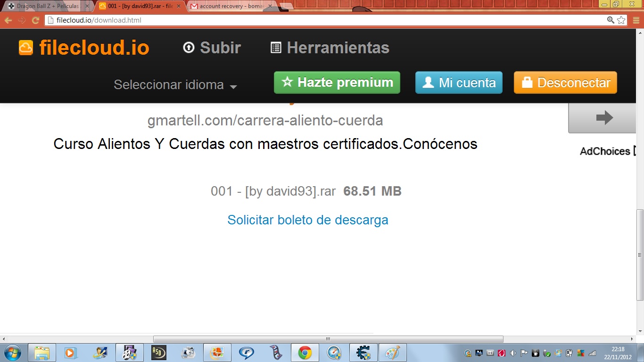Screen dimensions: 644x362
Task: Select the 001 - [by david93].rar tab
Action: point(139,6)
